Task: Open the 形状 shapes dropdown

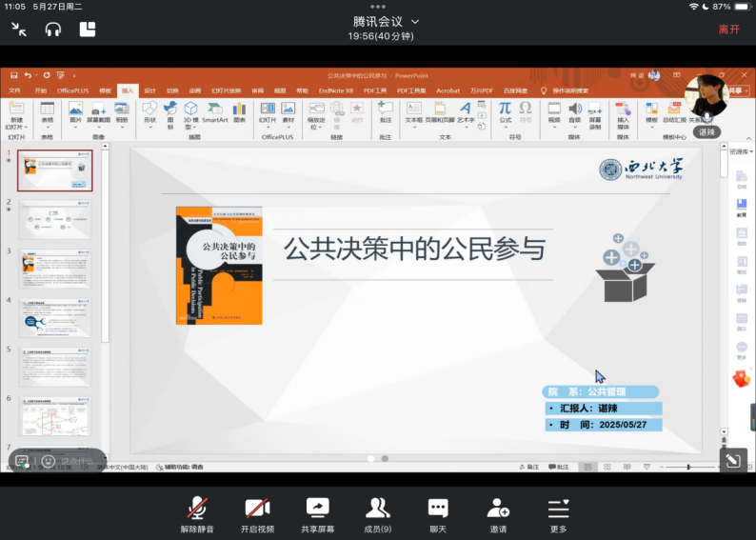Action: [149, 113]
